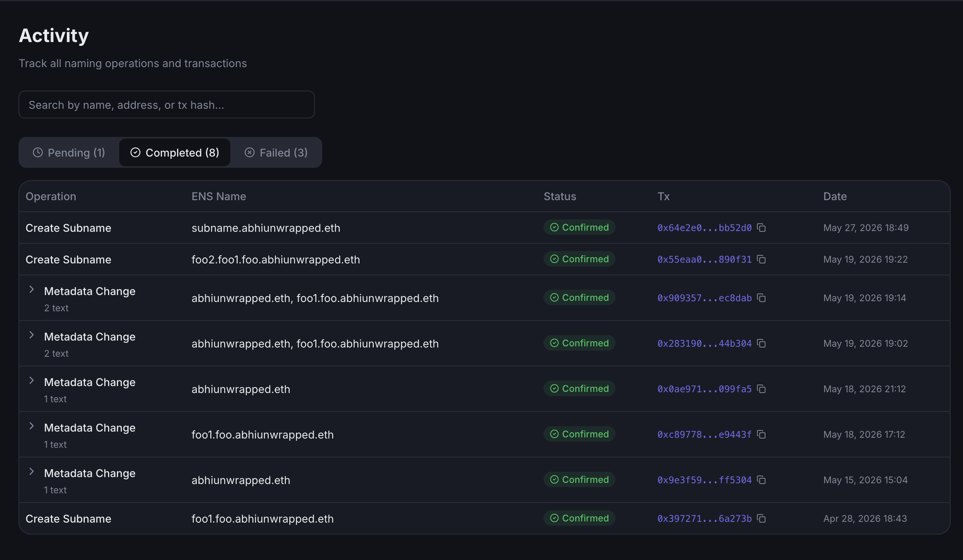The image size is (963, 560).
Task: Expand Metadata Change row dated May 18 21:12
Action: click(32, 381)
